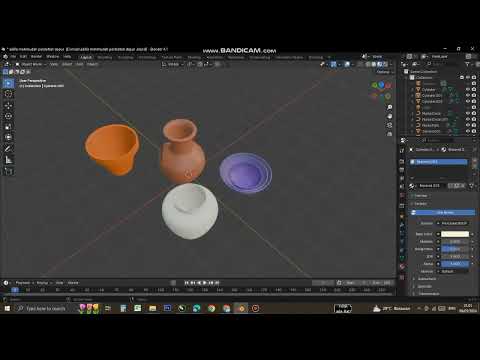Select the Measure tool
This screenshot has height=360, width=480.
pyautogui.click(x=8, y=160)
